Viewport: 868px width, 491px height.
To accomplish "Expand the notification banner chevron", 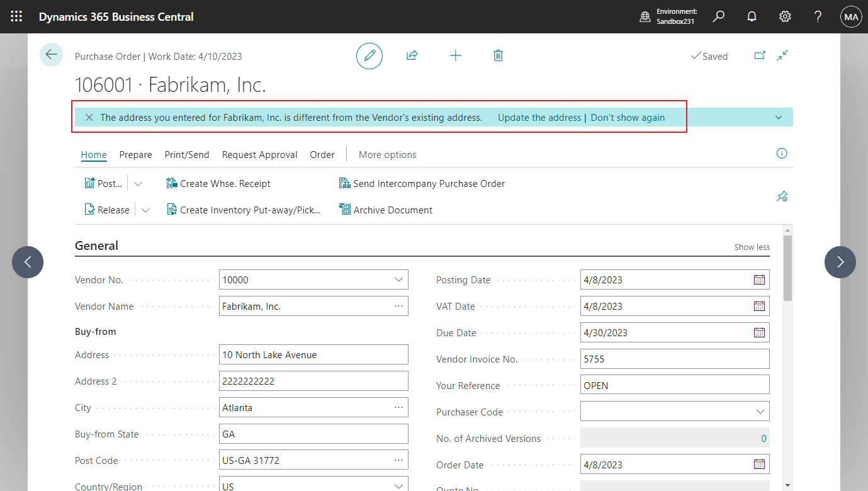I will point(779,117).
